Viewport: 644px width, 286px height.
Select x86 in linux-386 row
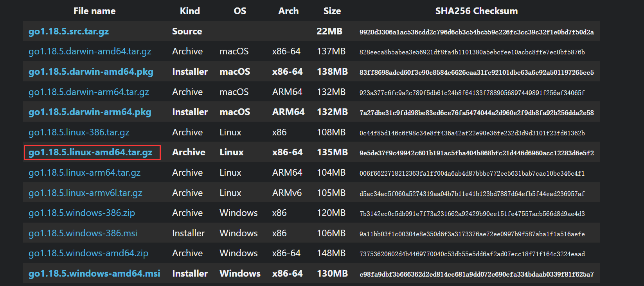[x=279, y=132]
